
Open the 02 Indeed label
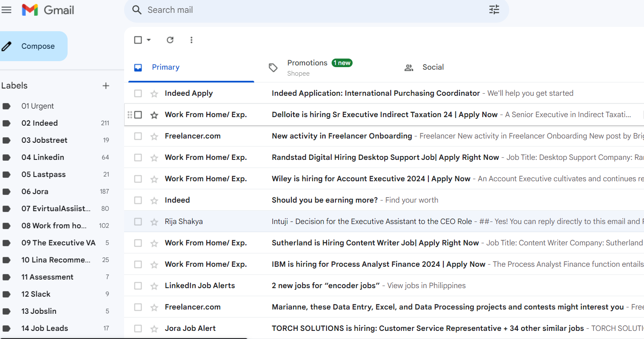(x=39, y=123)
